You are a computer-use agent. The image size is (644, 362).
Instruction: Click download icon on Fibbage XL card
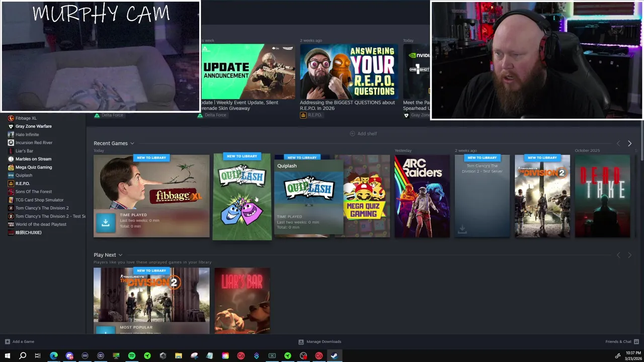(x=106, y=223)
